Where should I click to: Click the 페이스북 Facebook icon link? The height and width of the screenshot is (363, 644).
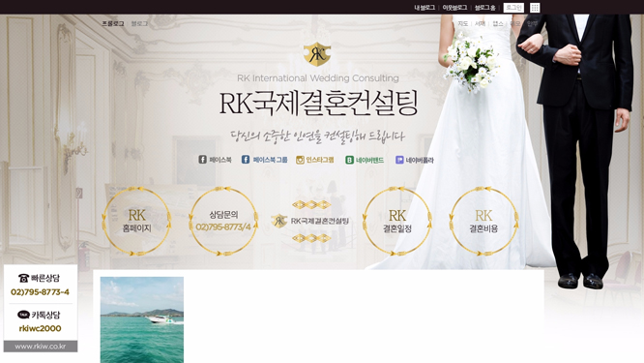pos(202,160)
